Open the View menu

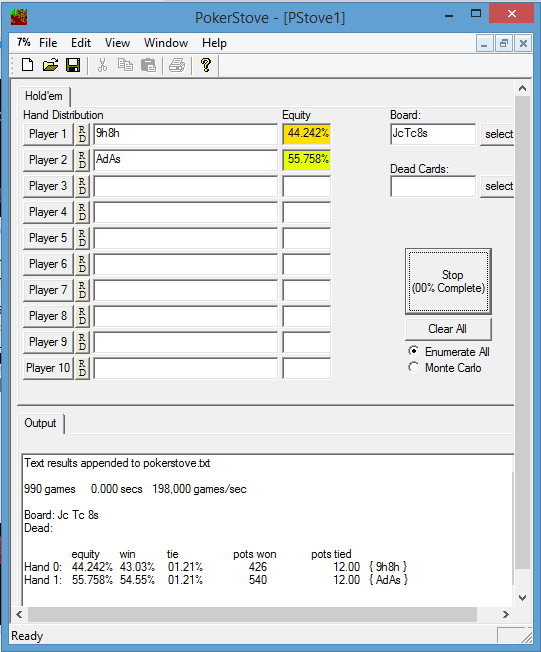pos(117,43)
